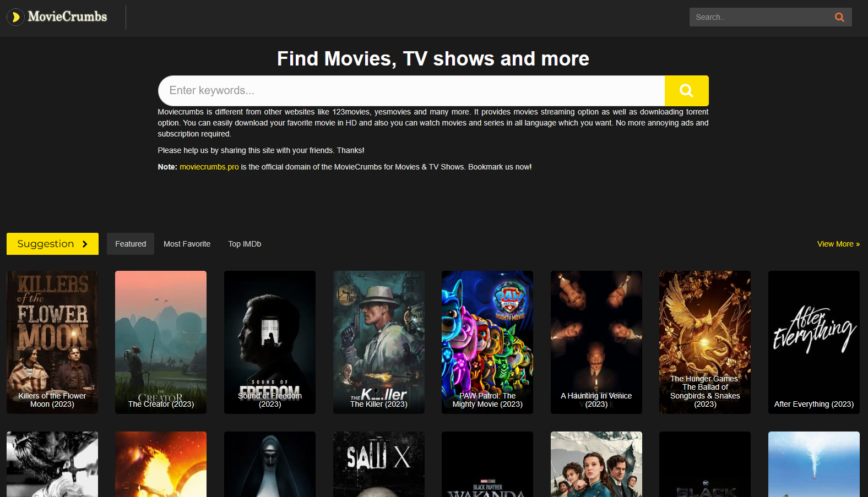Open Killers of the Flower Moon poster
Viewport: 868px width, 497px height.
coord(52,342)
